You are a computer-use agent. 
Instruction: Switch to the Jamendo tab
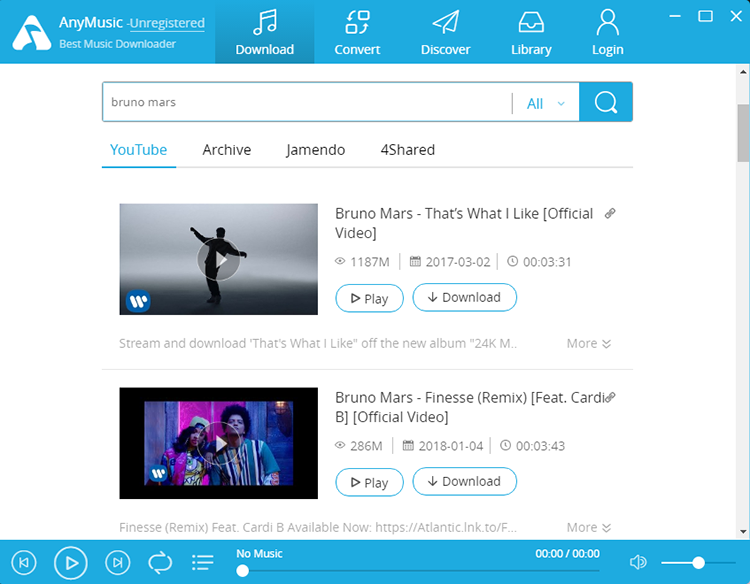click(x=316, y=150)
